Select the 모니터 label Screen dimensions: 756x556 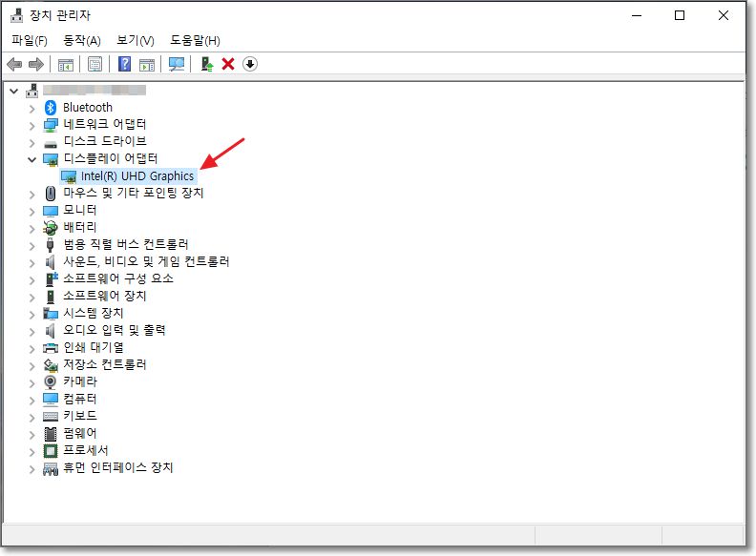click(x=80, y=210)
